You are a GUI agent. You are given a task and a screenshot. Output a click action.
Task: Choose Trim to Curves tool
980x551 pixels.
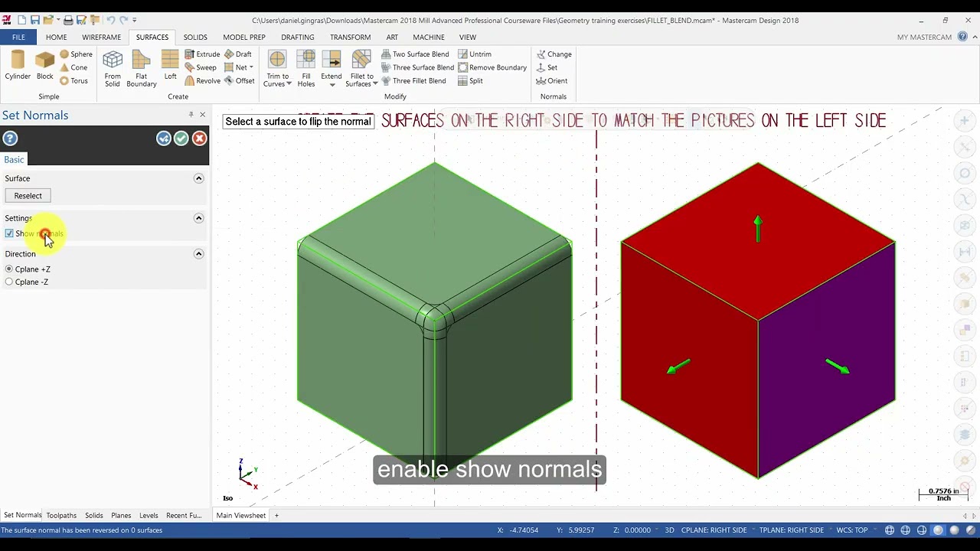tap(277, 69)
